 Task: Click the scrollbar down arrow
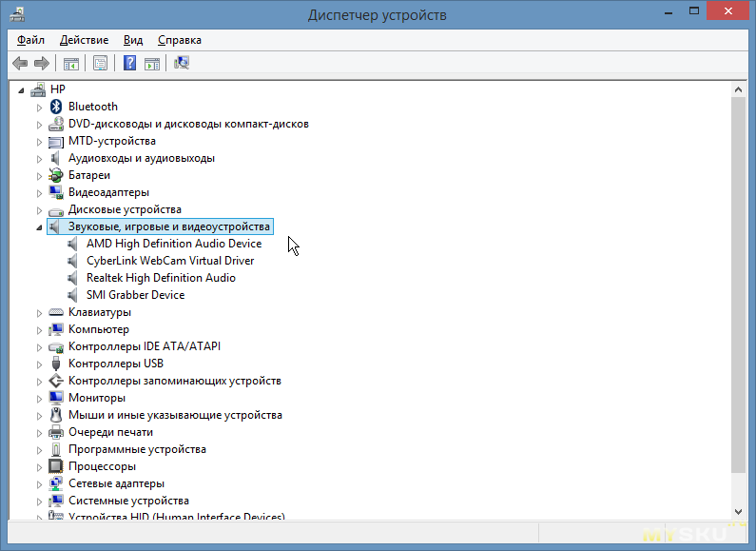(738, 511)
